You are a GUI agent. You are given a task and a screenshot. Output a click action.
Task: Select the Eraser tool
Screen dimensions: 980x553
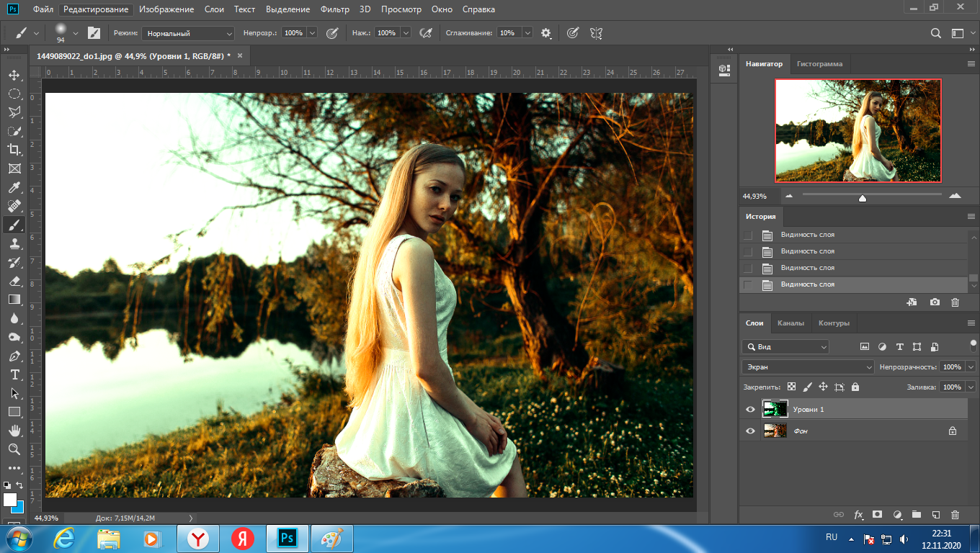click(14, 281)
